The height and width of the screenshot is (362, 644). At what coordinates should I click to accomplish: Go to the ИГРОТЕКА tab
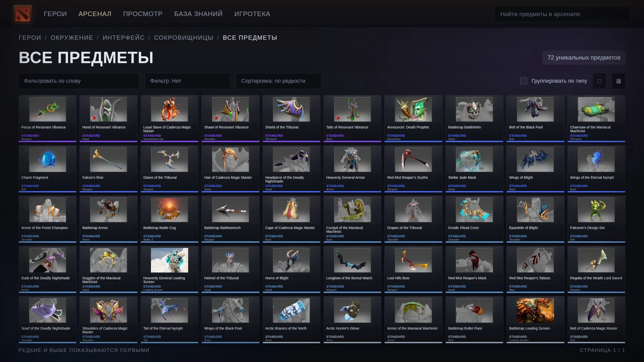(x=252, y=14)
